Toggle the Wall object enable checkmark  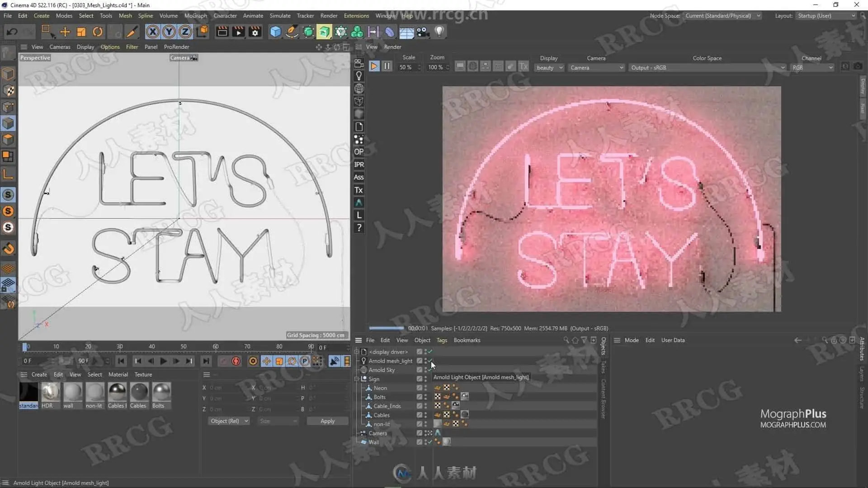click(430, 442)
